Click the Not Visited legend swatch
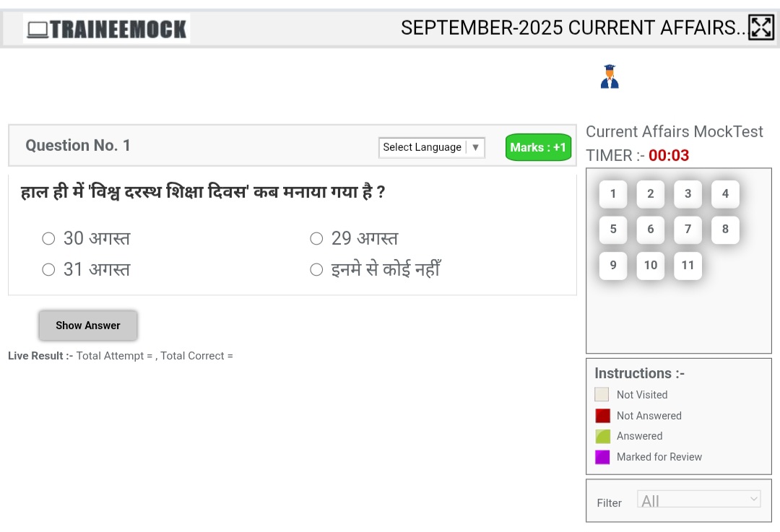This screenshot has height=532, width=780. 602,395
